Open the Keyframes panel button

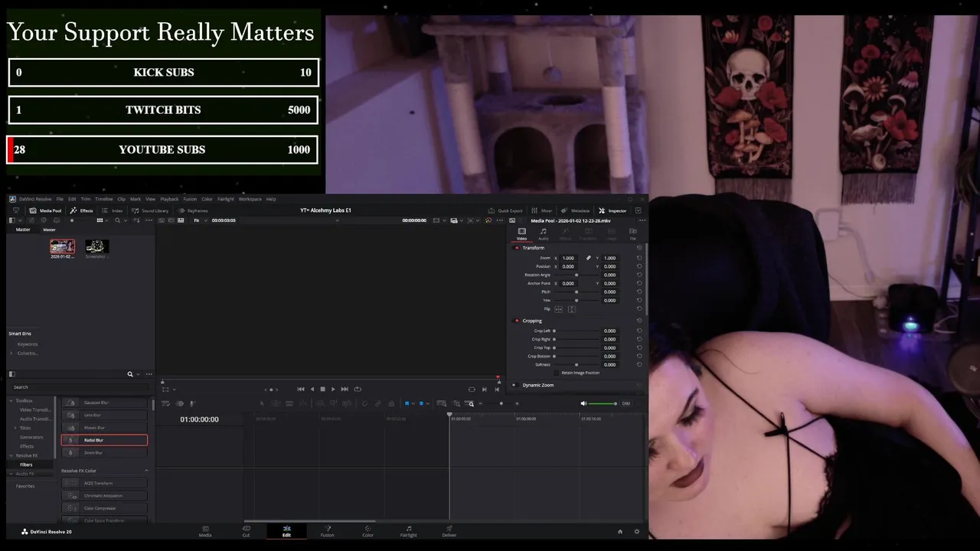193,210
